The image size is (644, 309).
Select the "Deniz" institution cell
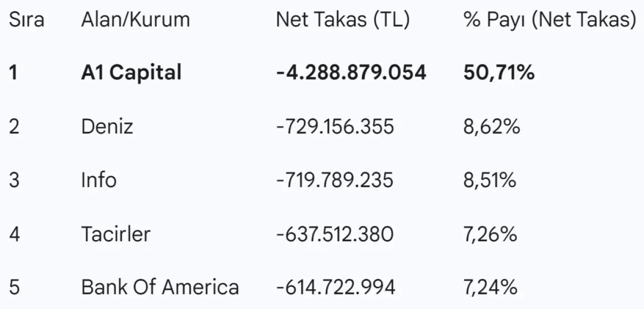pos(107,126)
